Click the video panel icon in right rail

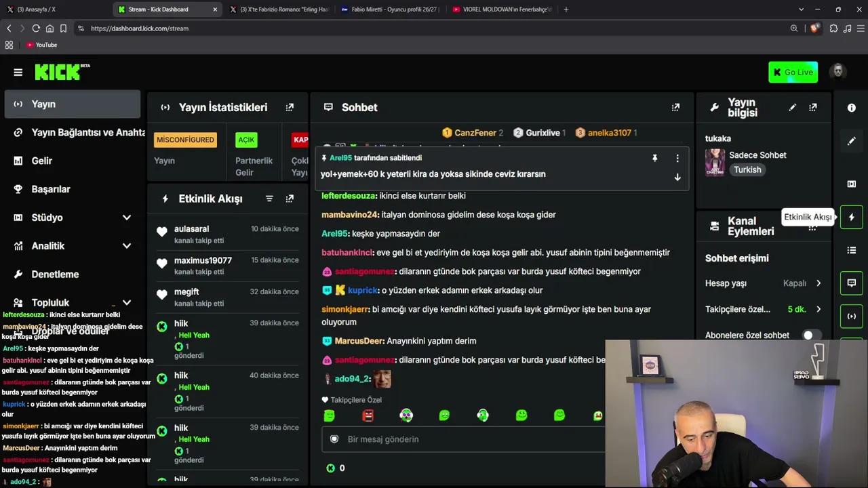(852, 184)
